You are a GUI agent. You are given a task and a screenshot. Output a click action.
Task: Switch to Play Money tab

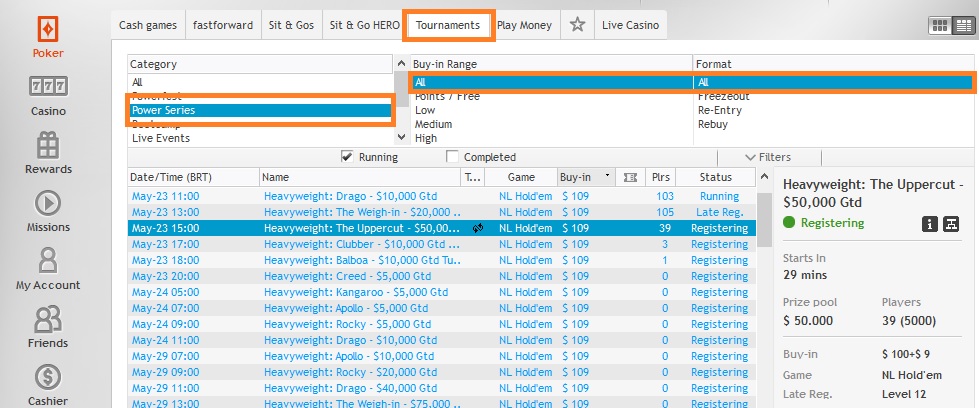point(524,26)
